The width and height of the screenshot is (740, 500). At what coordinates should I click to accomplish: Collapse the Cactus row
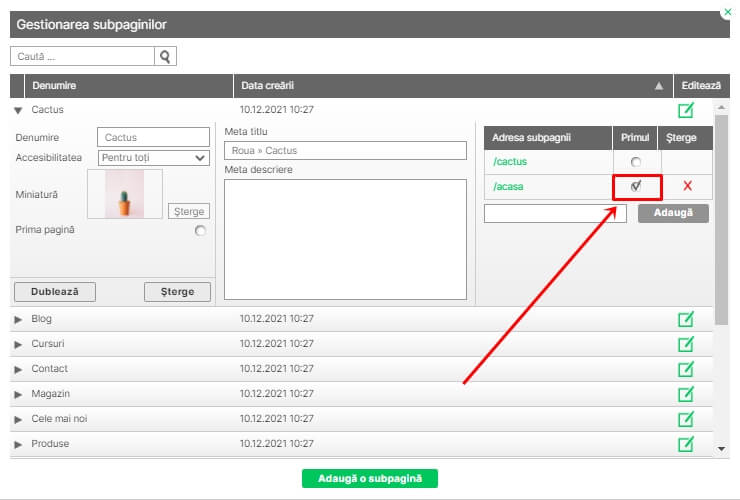[18, 110]
